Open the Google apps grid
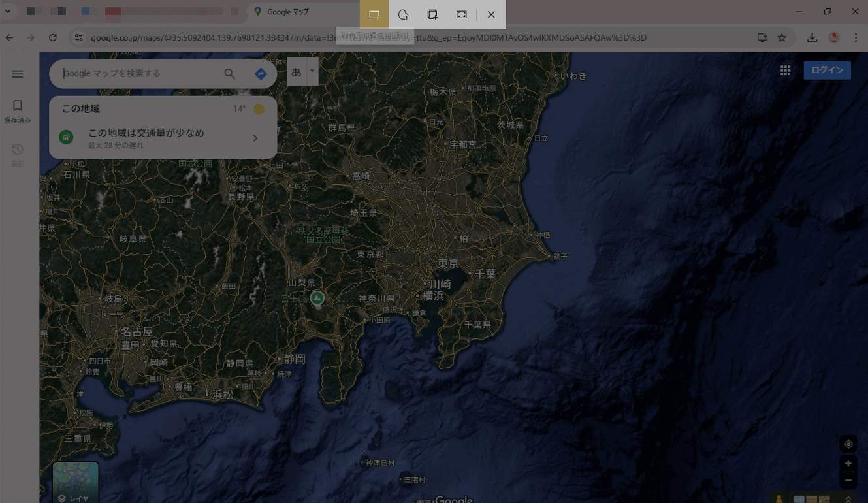Image resolution: width=868 pixels, height=503 pixels. (786, 71)
